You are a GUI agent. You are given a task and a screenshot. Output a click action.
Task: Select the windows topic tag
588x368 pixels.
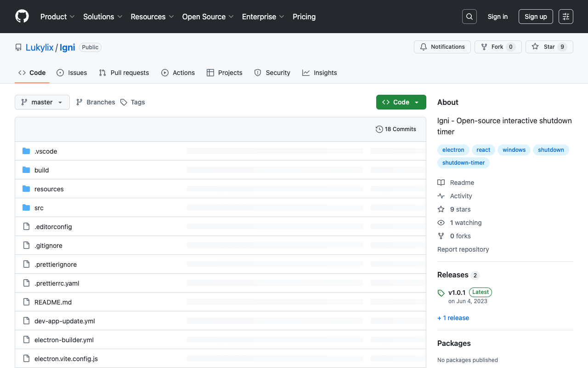514,150
